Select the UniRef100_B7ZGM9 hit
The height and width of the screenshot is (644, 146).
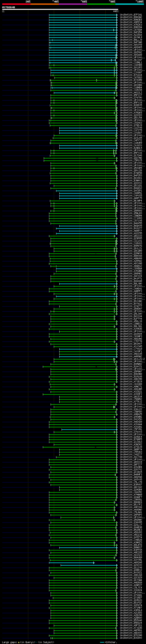(131, 80)
